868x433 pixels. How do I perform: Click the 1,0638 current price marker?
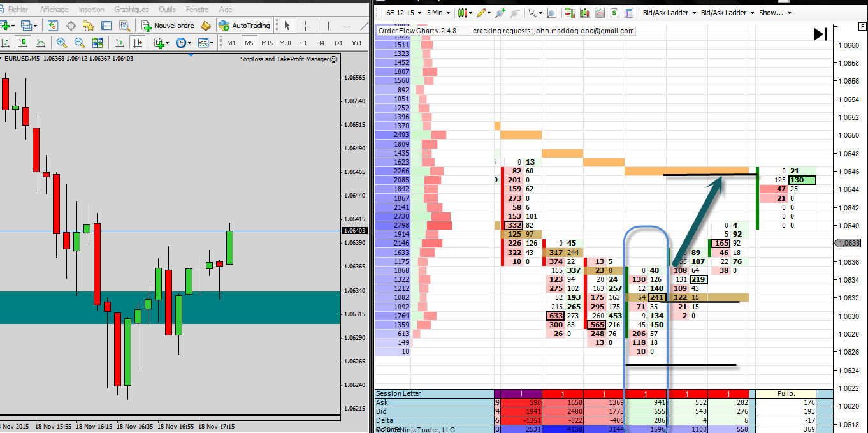tap(850, 243)
